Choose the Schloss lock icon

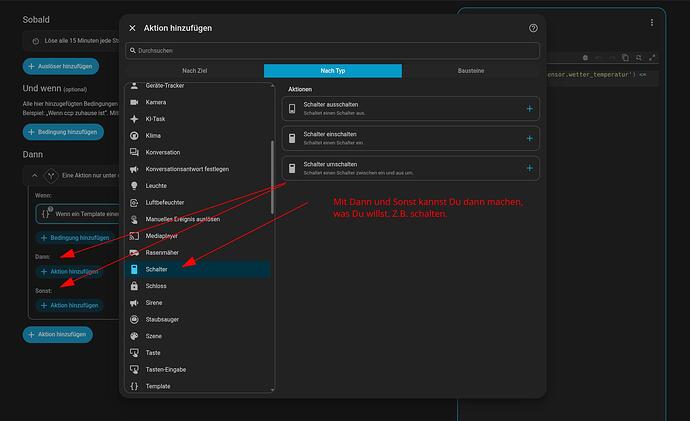[x=134, y=286]
